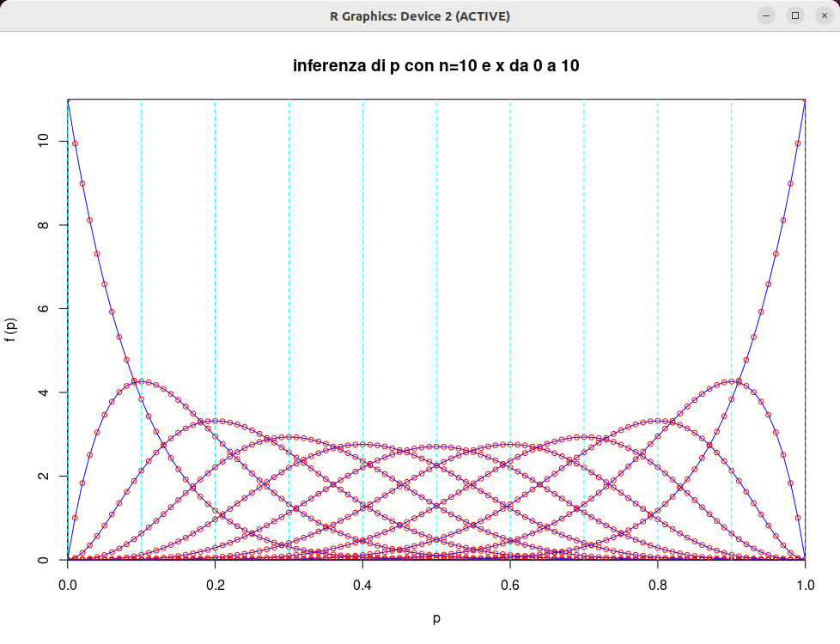Screen dimensions: 840x644
Task: Click the y-axis tick label 4
Action: pos(44,392)
